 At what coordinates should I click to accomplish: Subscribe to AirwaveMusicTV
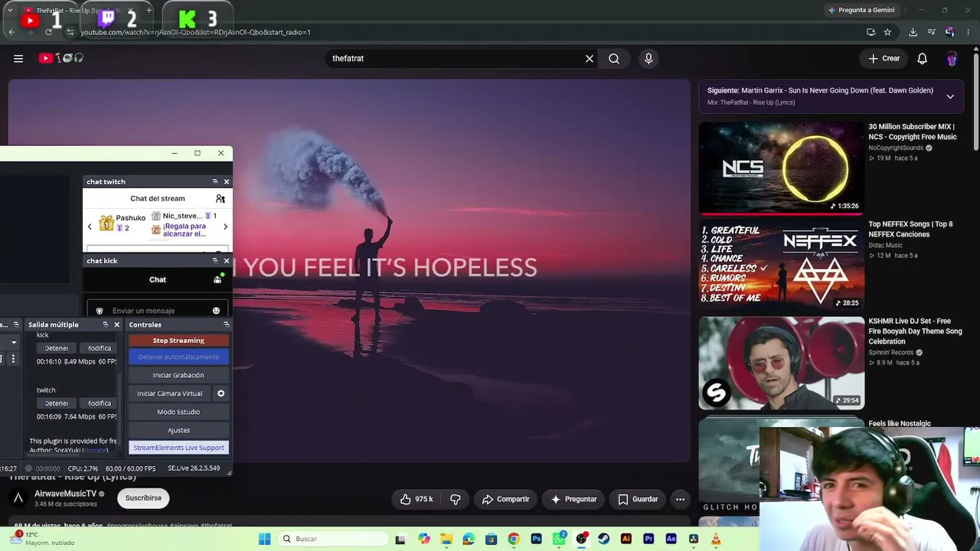(144, 498)
